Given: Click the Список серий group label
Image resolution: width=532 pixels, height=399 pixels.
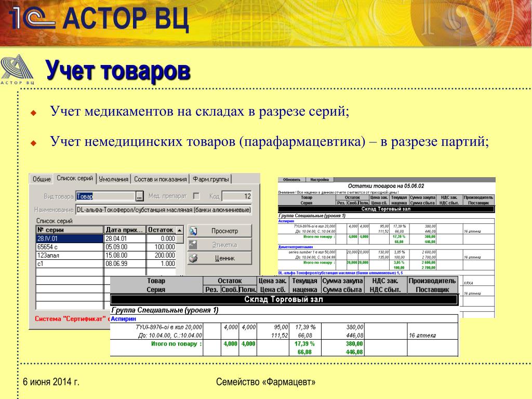Looking at the screenshot, I should pos(54,221).
